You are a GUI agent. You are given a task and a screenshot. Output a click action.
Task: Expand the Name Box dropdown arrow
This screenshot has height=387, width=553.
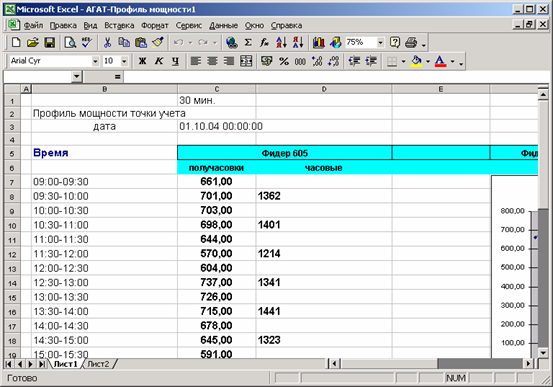pyautogui.click(x=77, y=77)
